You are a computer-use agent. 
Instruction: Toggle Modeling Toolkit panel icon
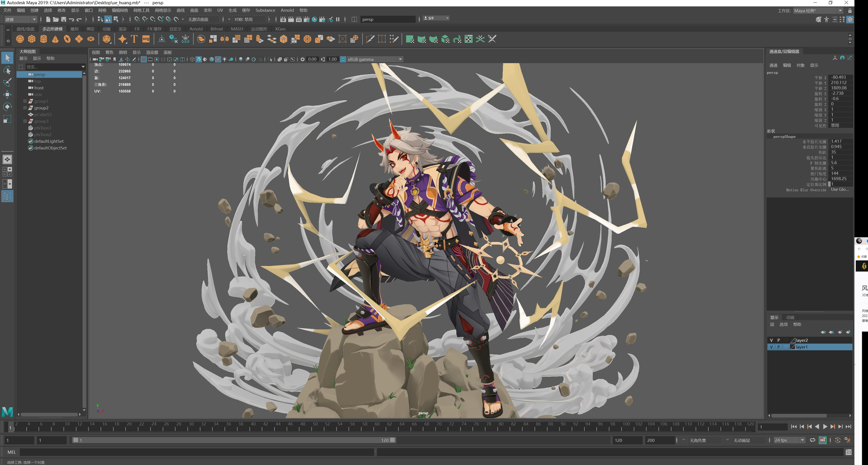(818, 19)
